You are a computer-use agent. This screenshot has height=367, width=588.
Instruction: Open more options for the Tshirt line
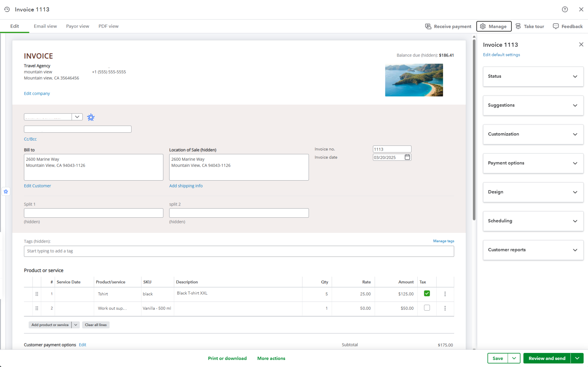(x=445, y=294)
